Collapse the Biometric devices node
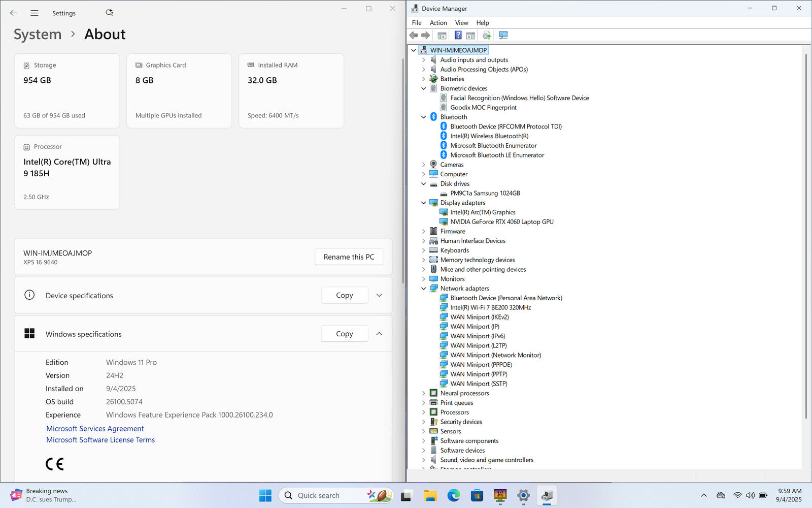This screenshot has width=812, height=508. pos(424,88)
